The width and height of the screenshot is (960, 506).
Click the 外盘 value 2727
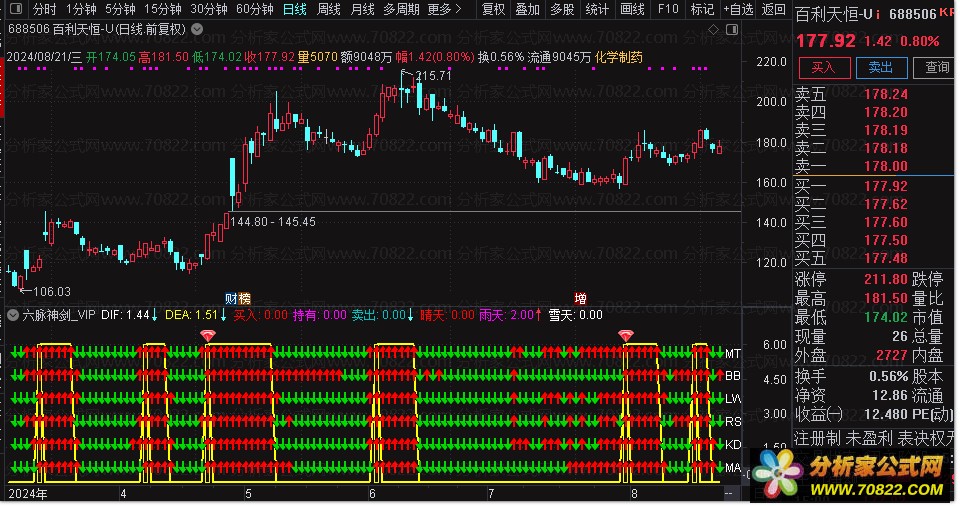click(891, 355)
